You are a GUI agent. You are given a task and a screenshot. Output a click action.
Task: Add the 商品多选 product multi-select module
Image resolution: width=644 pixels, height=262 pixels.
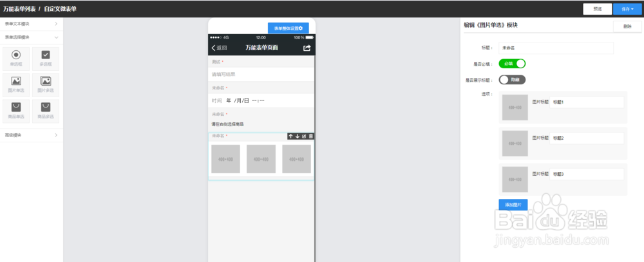(x=46, y=111)
